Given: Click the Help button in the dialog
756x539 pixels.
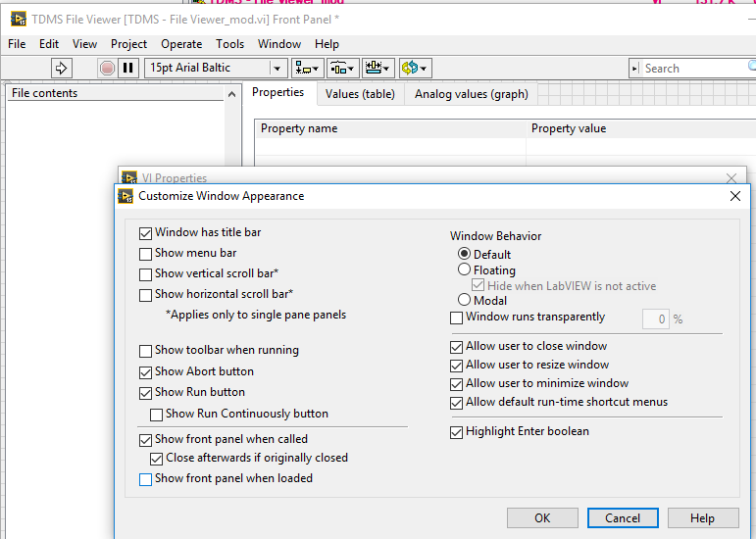Looking at the screenshot, I should pos(703,517).
